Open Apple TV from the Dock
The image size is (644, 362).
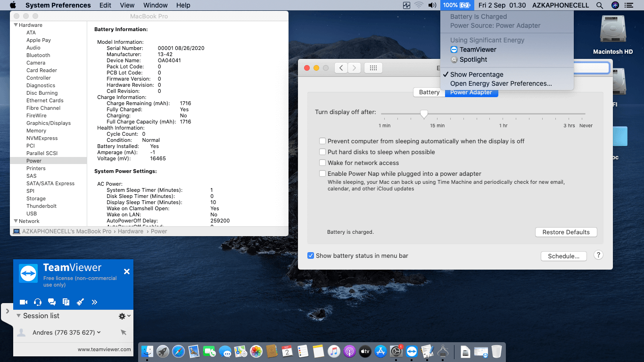pyautogui.click(x=365, y=351)
